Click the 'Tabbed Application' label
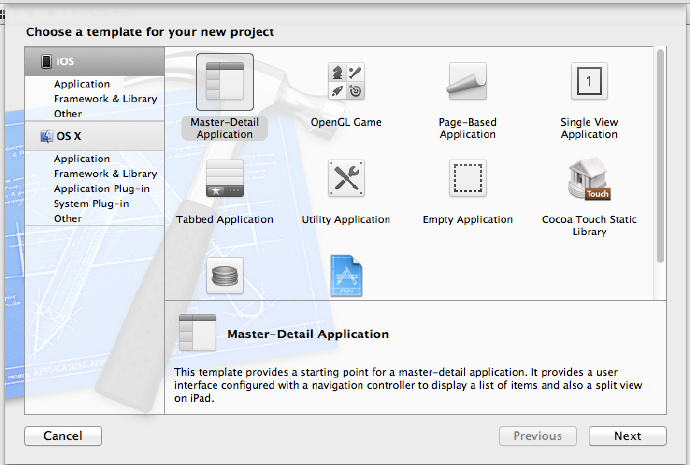Viewport: 690px width, 465px height. coord(225,220)
